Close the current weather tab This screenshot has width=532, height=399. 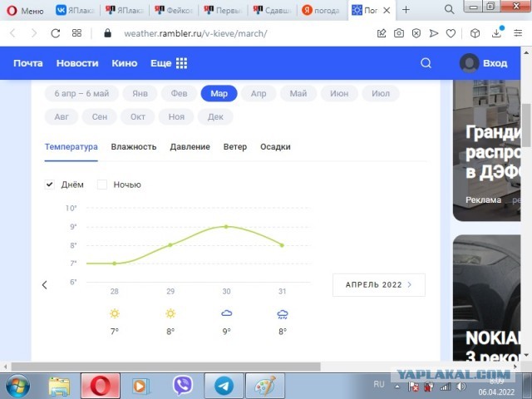pos(387,10)
